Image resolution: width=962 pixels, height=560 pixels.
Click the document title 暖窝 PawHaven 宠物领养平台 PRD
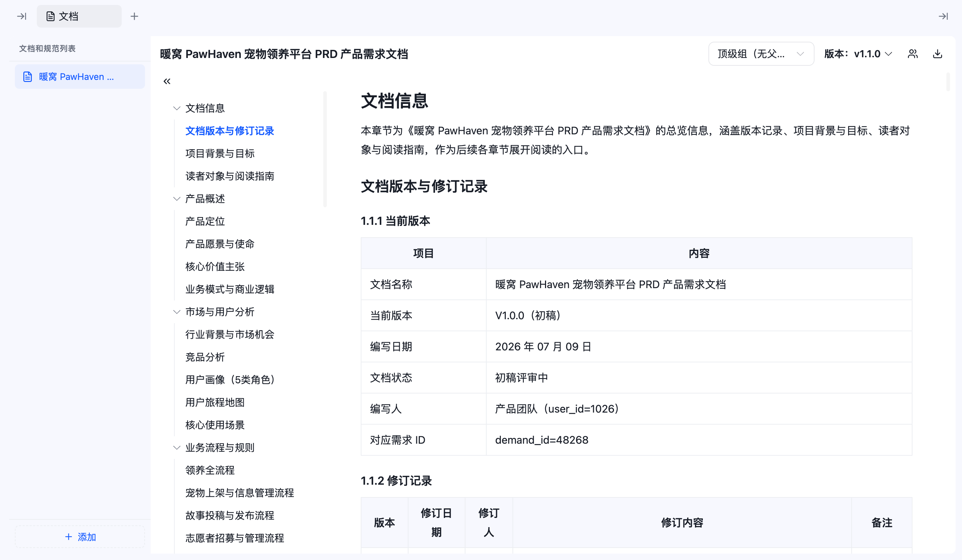(x=284, y=54)
